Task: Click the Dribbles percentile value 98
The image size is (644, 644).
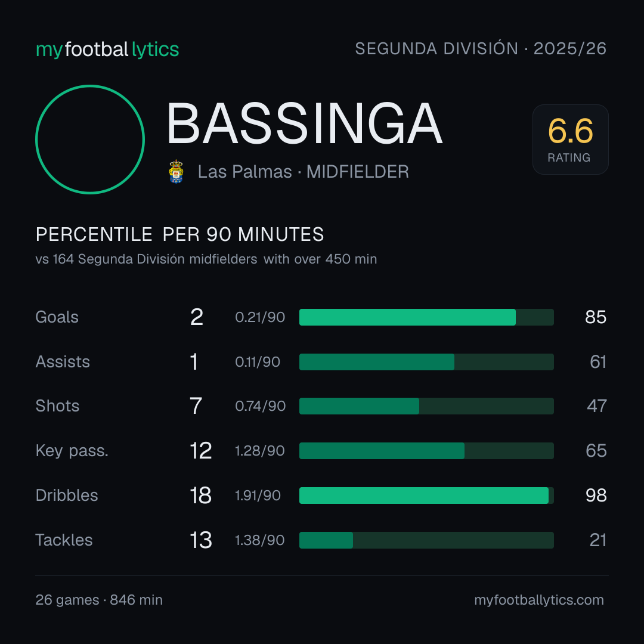Action: point(596,496)
